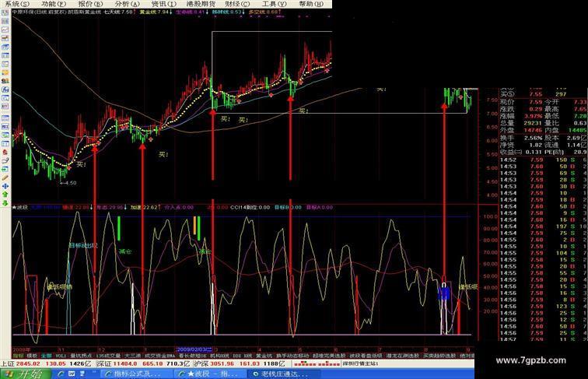Select the 模板 tab at bottom

pos(32,356)
